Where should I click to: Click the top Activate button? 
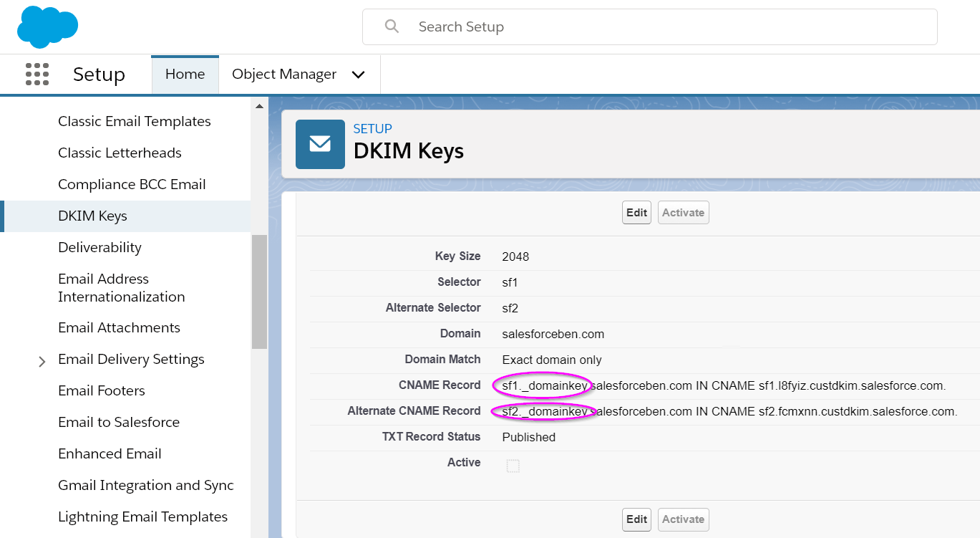pyautogui.click(x=684, y=213)
